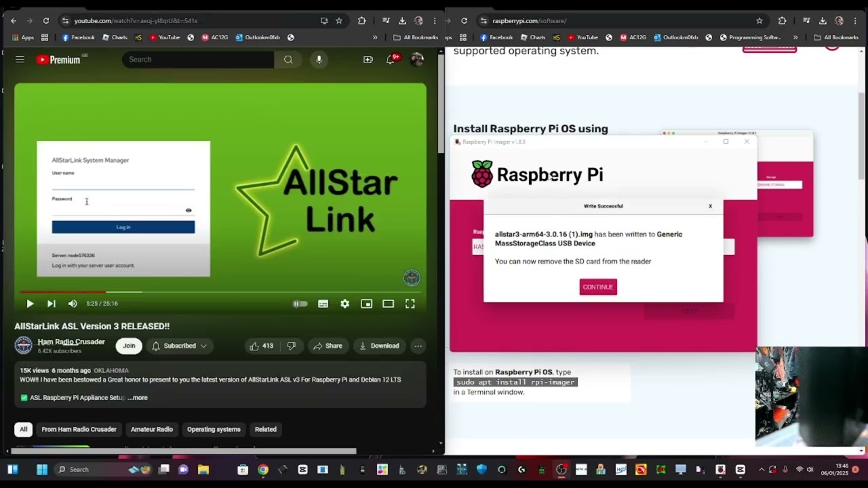Click CONTINUE in Write Successful dialog
Screen dimensions: 868x488
click(598, 287)
